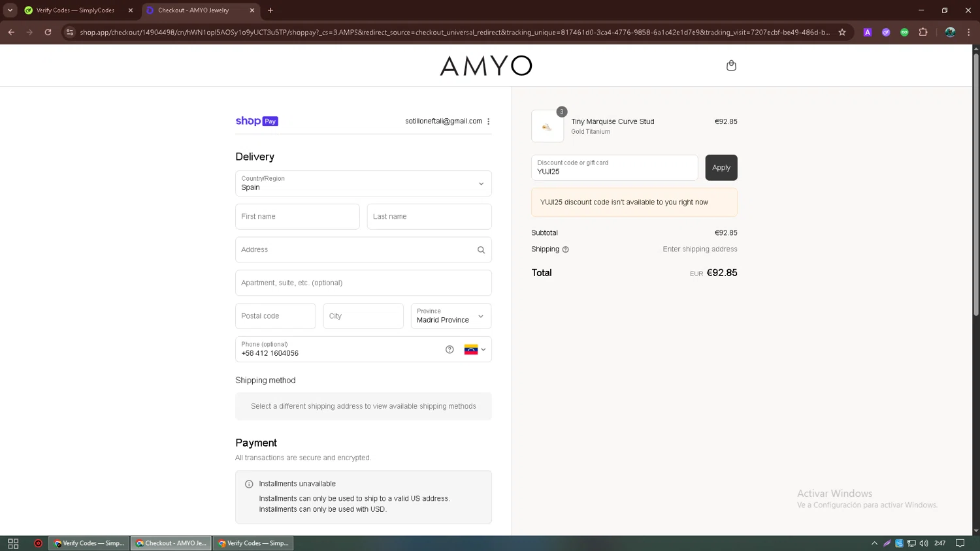This screenshot has height=551, width=980.
Task: Click the browser forward arrow
Action: coord(29,32)
